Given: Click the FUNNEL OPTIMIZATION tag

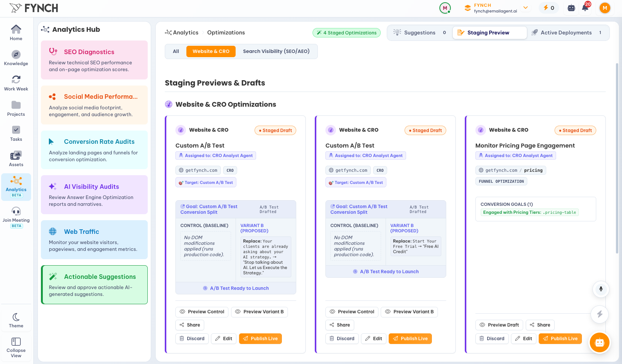Looking at the screenshot, I should (x=501, y=182).
